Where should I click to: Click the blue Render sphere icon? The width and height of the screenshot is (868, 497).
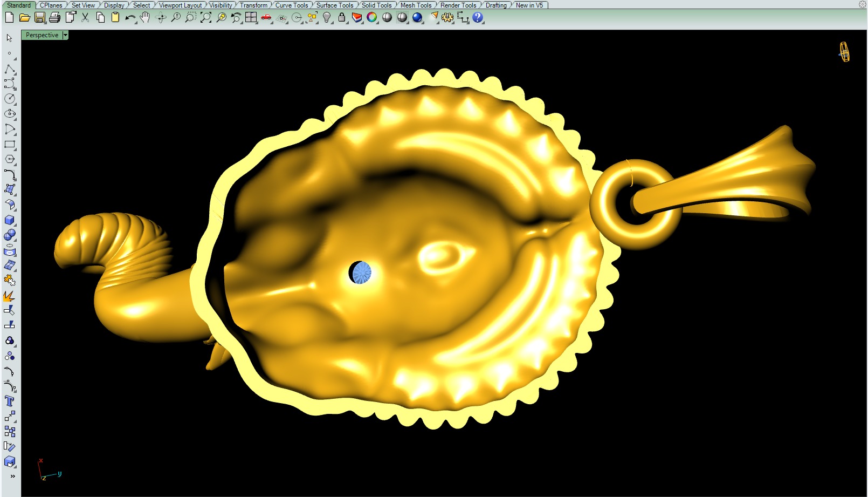point(417,17)
